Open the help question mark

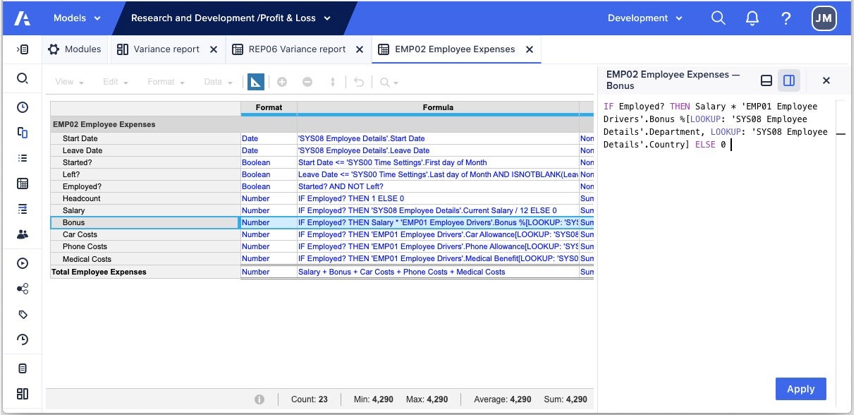pyautogui.click(x=786, y=18)
